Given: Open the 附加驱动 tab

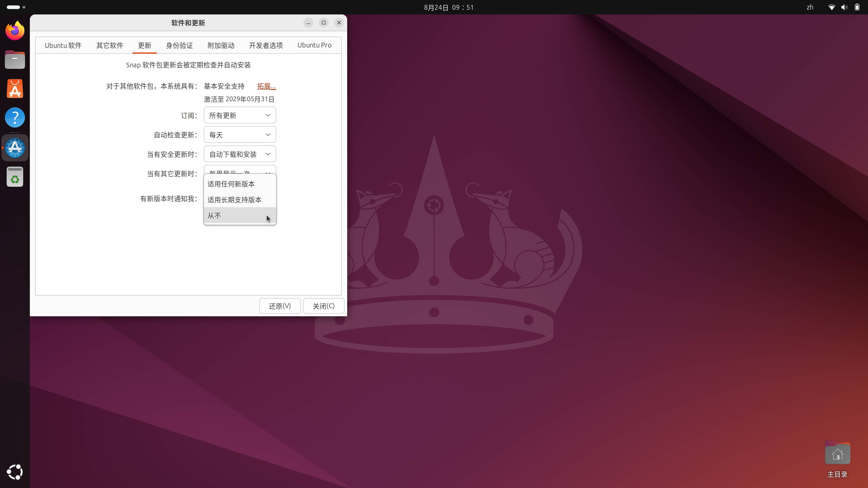Looking at the screenshot, I should click(221, 45).
